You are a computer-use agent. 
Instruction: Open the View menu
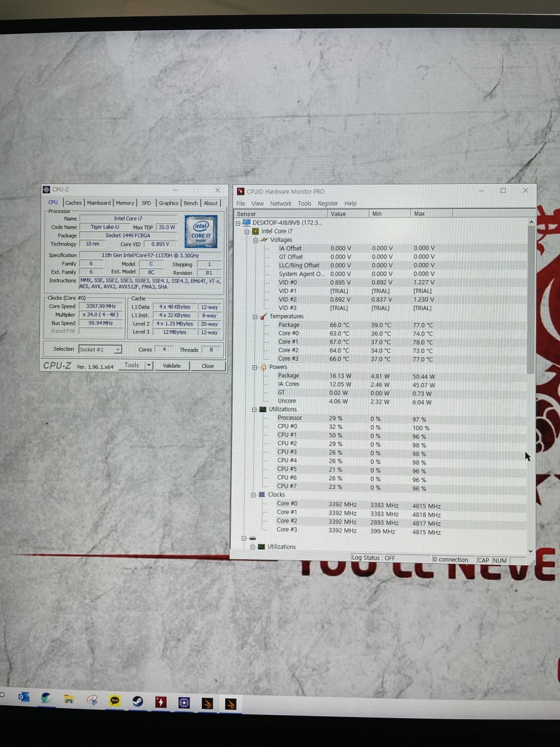(x=257, y=204)
